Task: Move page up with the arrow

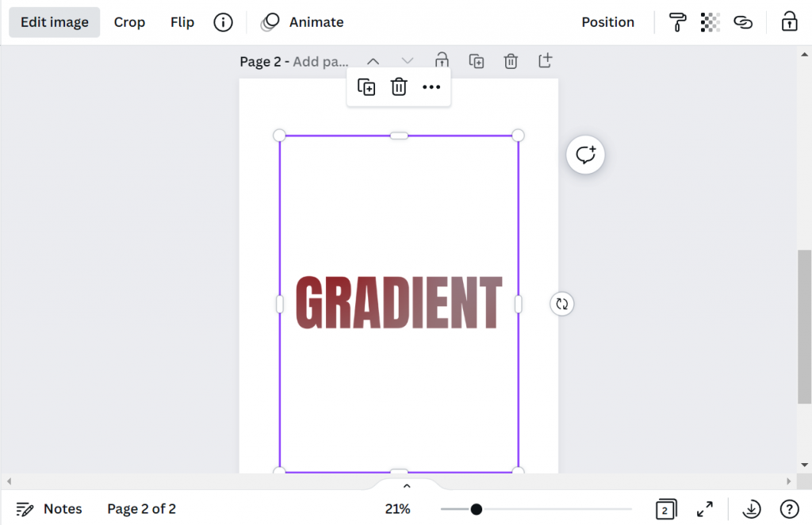Action: pyautogui.click(x=373, y=60)
